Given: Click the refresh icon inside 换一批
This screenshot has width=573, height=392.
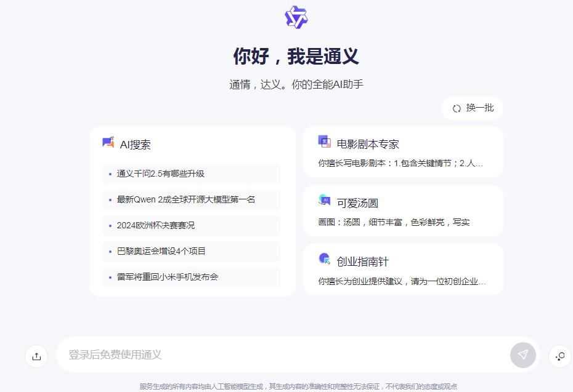Looking at the screenshot, I should 456,108.
